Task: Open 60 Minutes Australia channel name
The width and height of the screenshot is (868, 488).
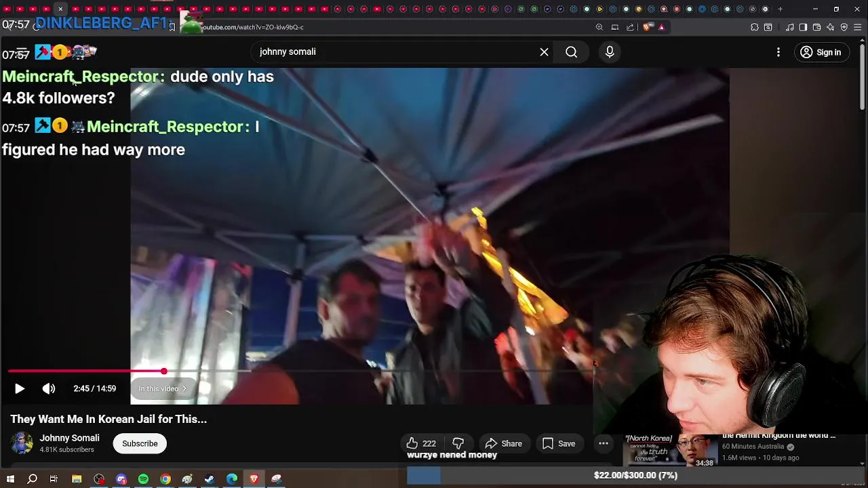Action: point(754,447)
